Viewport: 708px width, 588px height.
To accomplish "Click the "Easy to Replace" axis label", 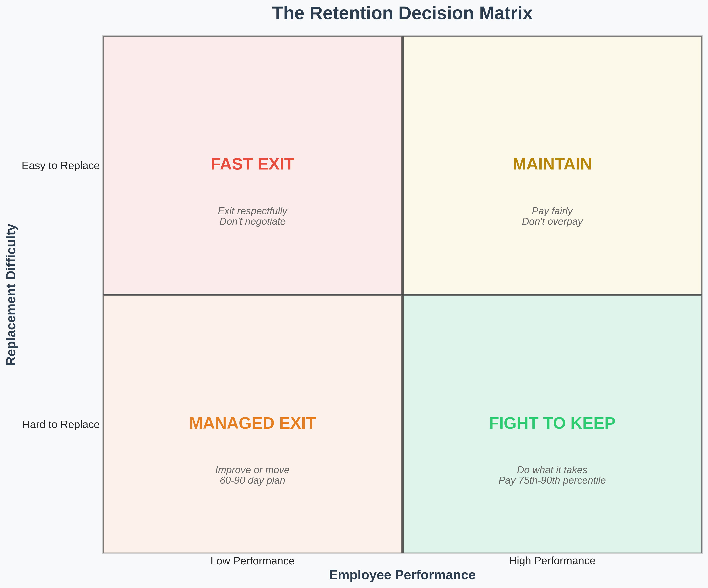I will click(x=61, y=166).
